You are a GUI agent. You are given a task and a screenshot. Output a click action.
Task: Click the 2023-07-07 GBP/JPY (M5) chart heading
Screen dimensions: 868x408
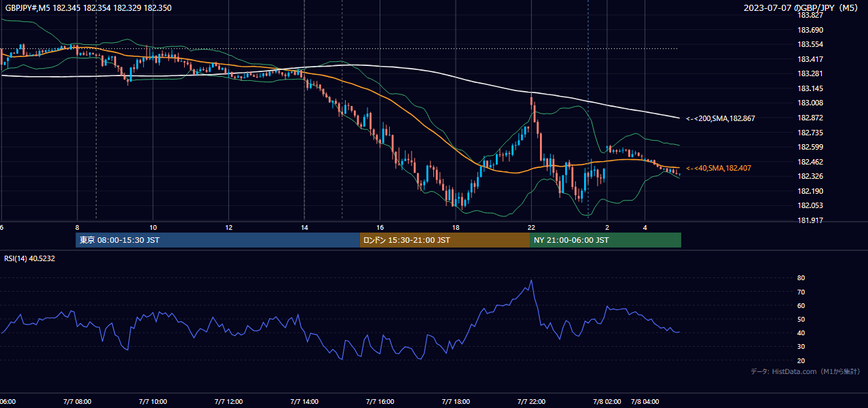coord(801,8)
